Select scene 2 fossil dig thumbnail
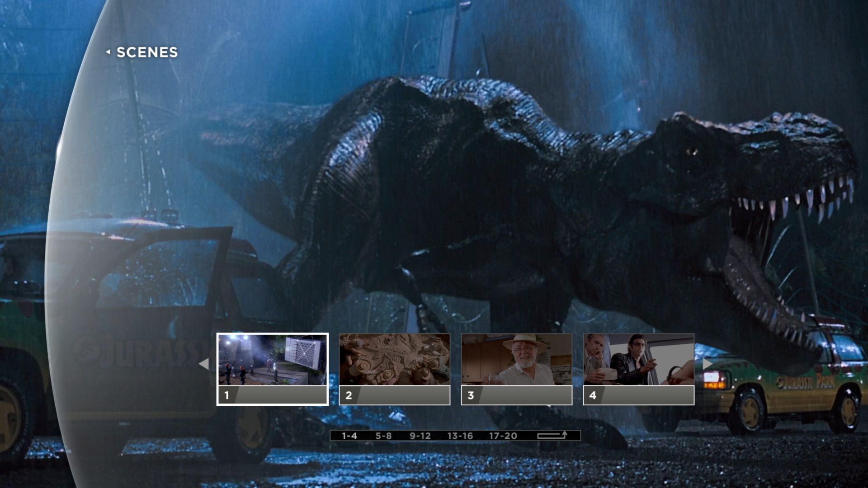The height and width of the screenshot is (488, 868). click(395, 369)
